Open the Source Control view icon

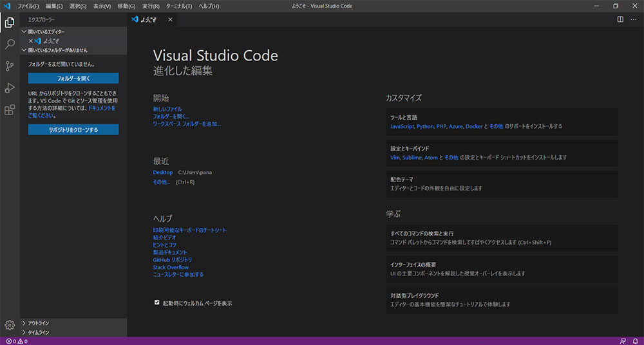click(10, 66)
